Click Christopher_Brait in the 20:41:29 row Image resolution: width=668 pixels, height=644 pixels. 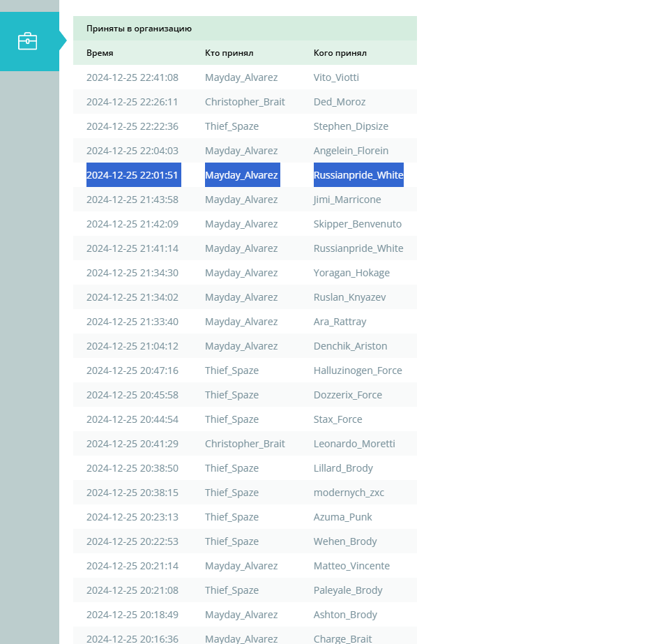coord(245,444)
